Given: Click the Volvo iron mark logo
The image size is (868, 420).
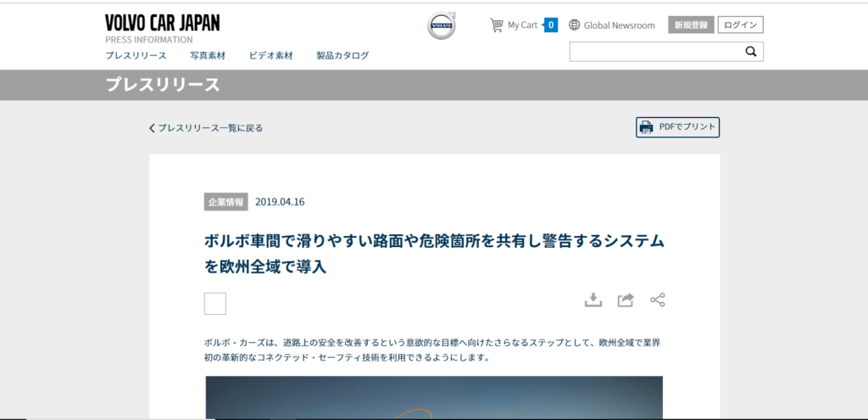Looking at the screenshot, I should pyautogui.click(x=441, y=25).
